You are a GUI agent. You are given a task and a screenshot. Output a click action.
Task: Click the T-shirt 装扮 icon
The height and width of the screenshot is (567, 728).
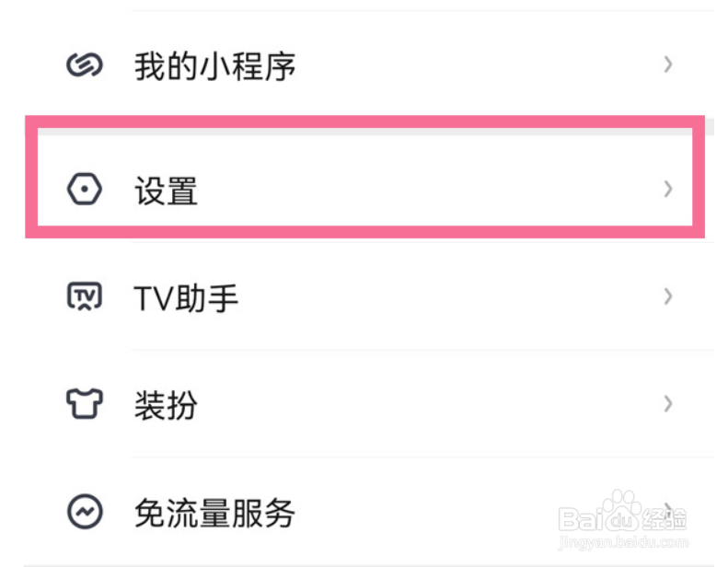[85, 403]
